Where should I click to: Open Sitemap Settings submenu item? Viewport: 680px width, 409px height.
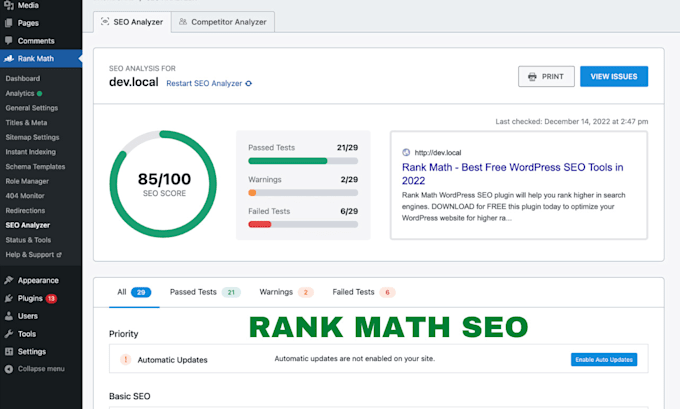[x=32, y=137]
